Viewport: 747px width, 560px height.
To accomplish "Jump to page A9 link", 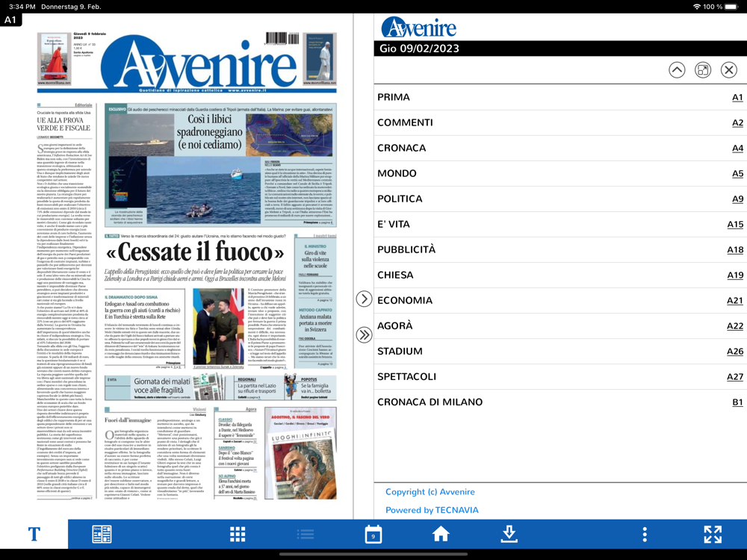I will coord(737,199).
